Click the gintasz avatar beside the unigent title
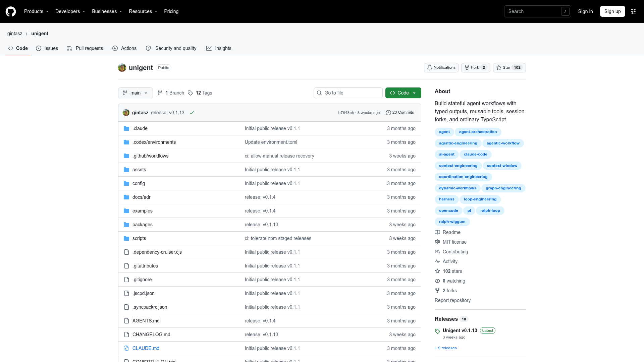The width and height of the screenshot is (644, 362). point(122,68)
